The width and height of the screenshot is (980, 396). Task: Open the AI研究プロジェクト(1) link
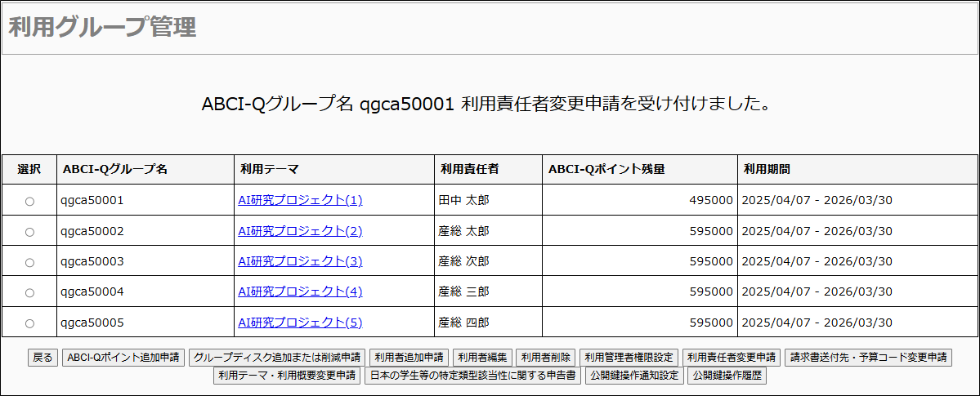[x=300, y=200]
